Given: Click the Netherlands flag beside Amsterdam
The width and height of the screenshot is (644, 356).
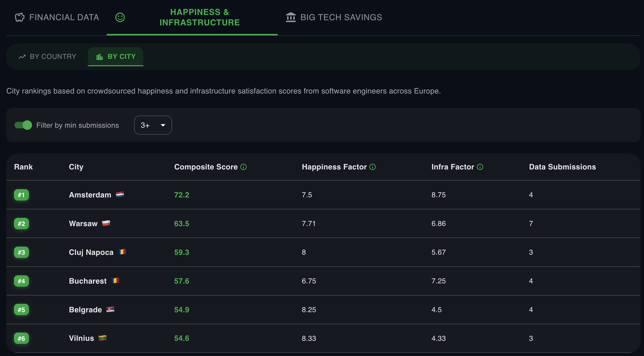Looking at the screenshot, I should tap(120, 194).
